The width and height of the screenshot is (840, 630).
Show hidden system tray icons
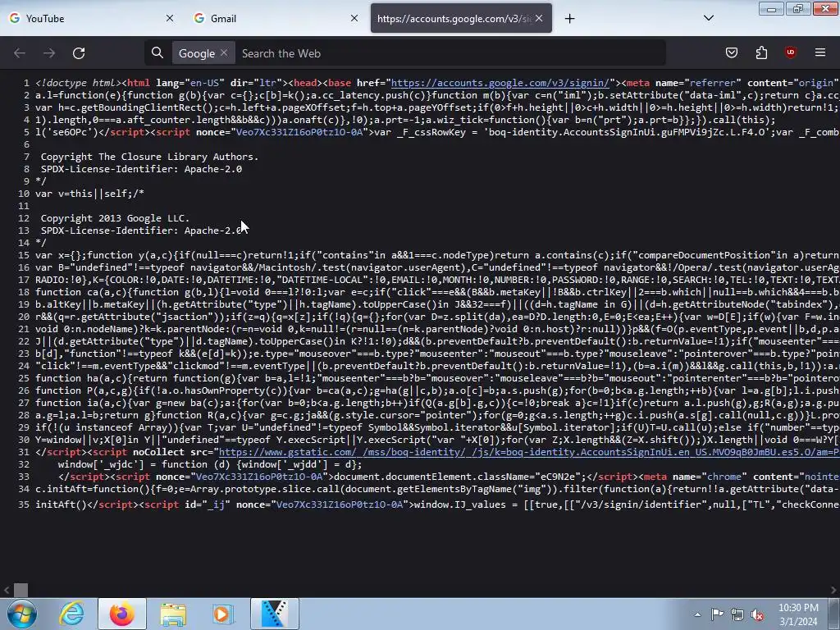coord(697,614)
